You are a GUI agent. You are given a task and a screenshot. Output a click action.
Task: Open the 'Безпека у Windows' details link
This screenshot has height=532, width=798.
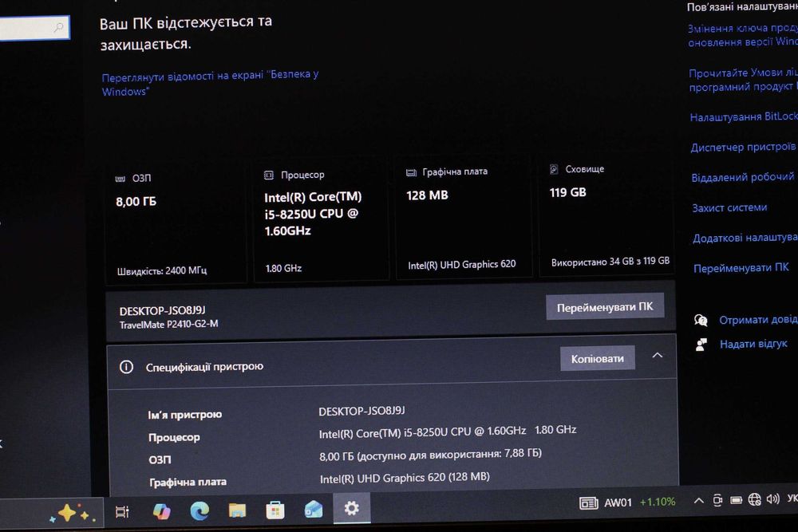point(210,83)
